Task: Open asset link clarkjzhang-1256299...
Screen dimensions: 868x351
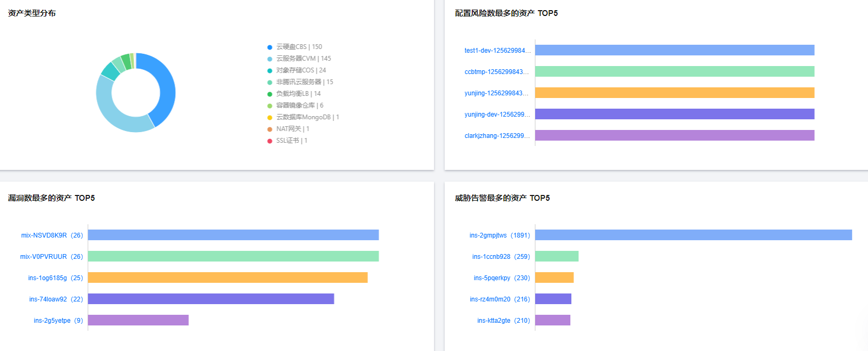Action: [497, 136]
